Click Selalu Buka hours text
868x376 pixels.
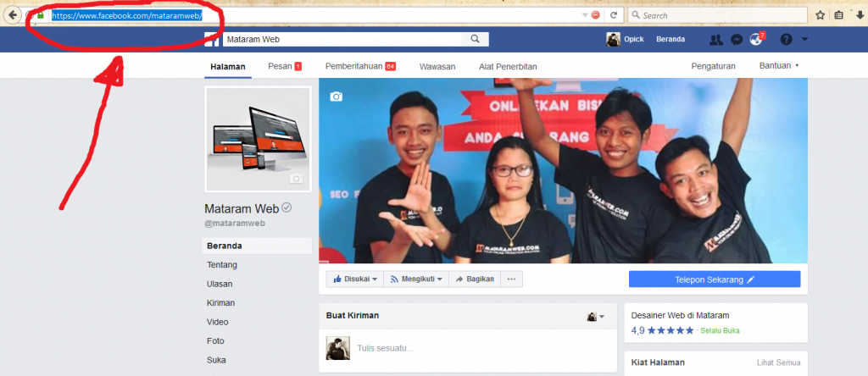click(720, 330)
